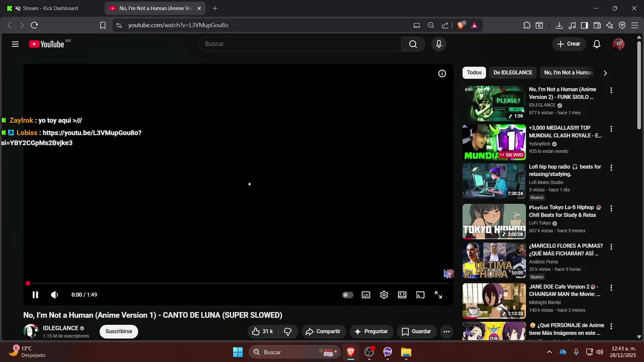Open the Lofi hip hop radio thumbnail
This screenshot has height=362, width=644.
494,181
